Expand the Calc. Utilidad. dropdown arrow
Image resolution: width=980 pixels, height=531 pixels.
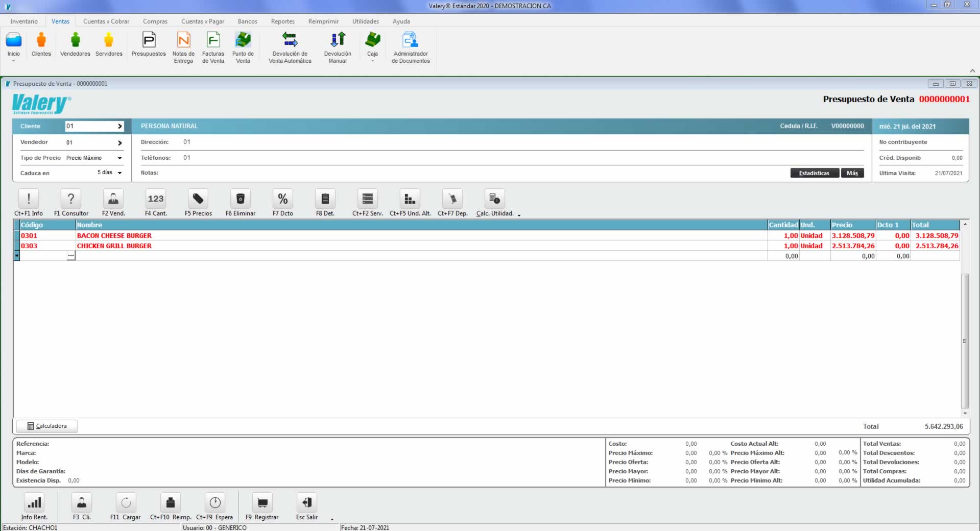click(519, 215)
